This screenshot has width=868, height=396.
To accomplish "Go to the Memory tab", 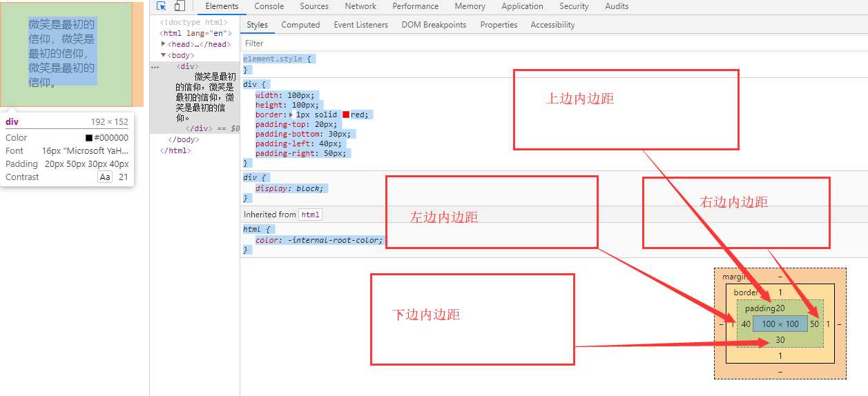I will 470,6.
